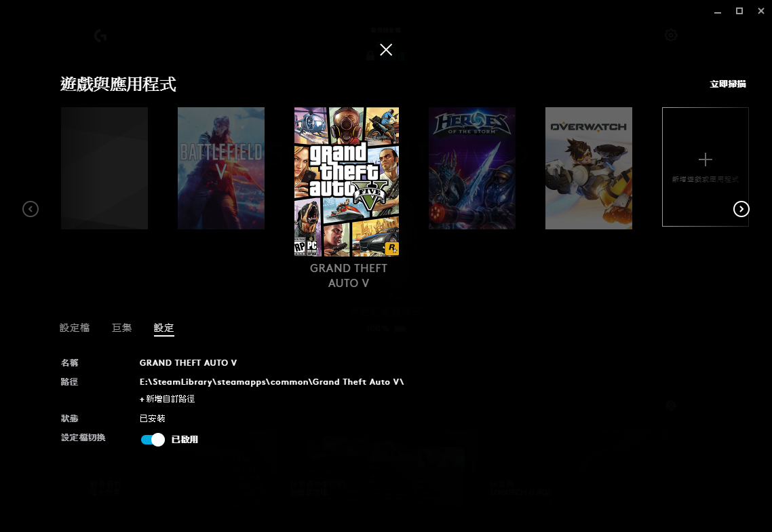Close the G HUB window
Screen dimensions: 772x532
[761, 11]
